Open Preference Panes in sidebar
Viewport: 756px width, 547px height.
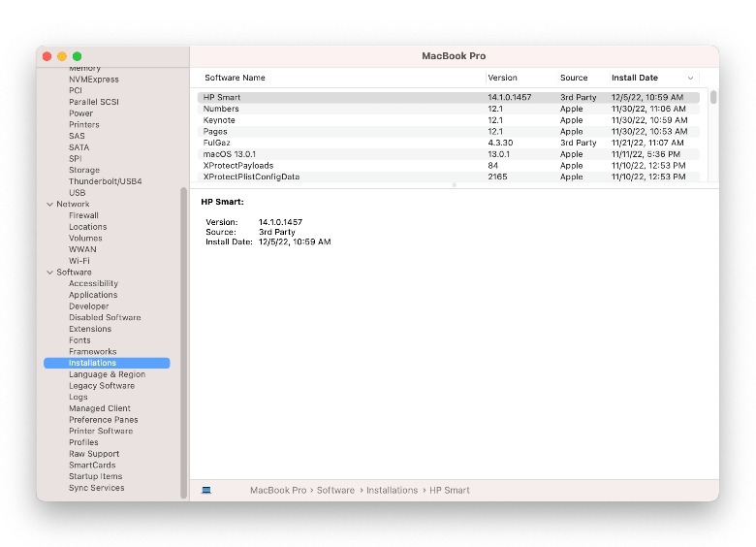[x=103, y=420]
